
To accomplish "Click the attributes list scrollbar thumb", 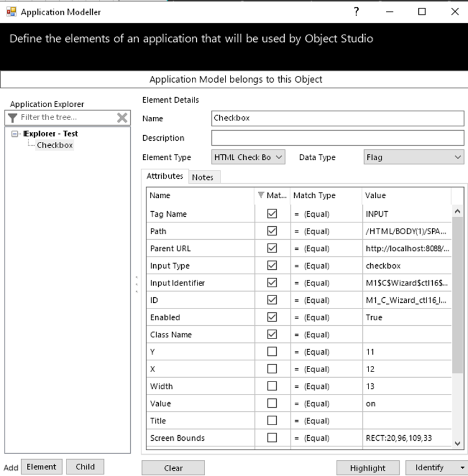I will coord(457,294).
